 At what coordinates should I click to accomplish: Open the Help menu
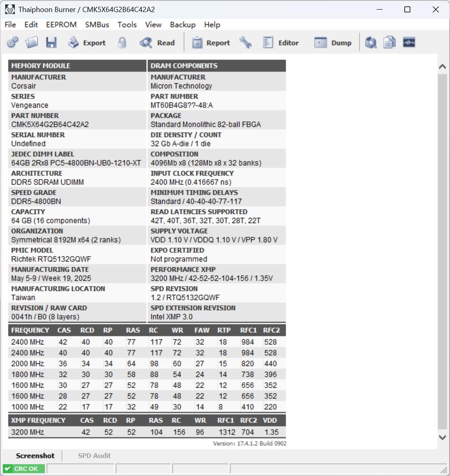pyautogui.click(x=212, y=24)
